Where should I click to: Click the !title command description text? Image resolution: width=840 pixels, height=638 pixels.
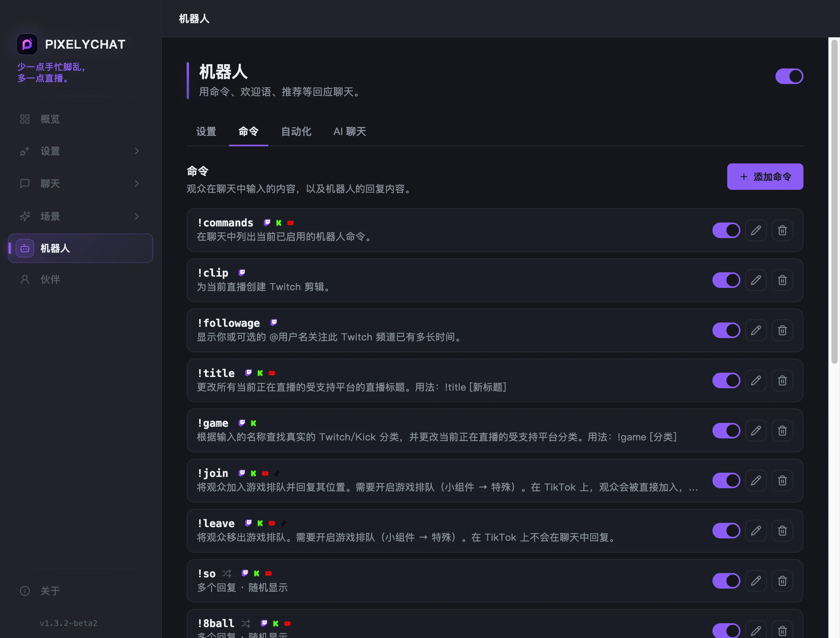(352, 387)
